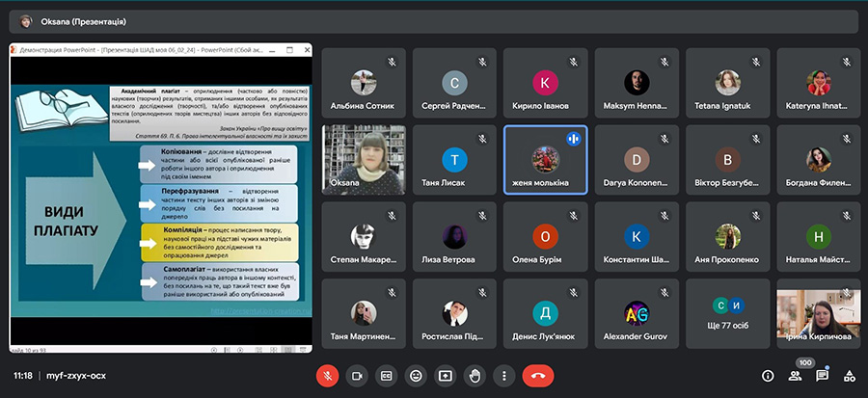868x398 pixels.
Task: Show the participants list of 100 people
Action: pos(795,376)
